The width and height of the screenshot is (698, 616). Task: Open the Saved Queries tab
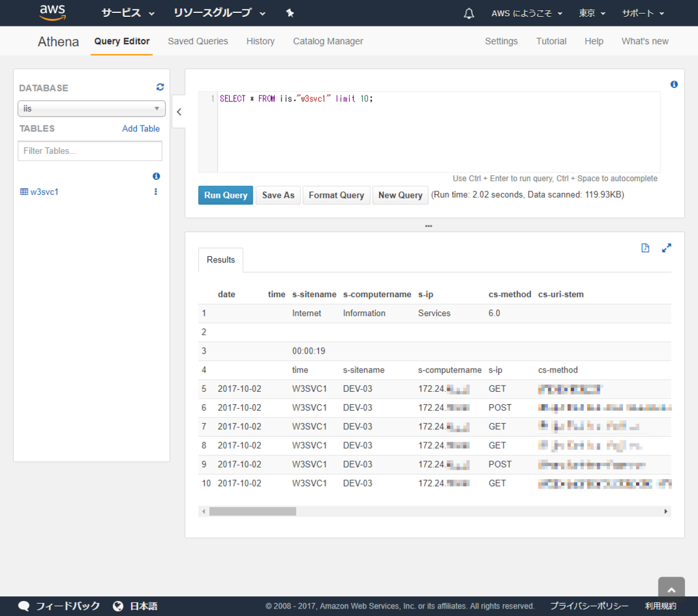click(x=198, y=42)
